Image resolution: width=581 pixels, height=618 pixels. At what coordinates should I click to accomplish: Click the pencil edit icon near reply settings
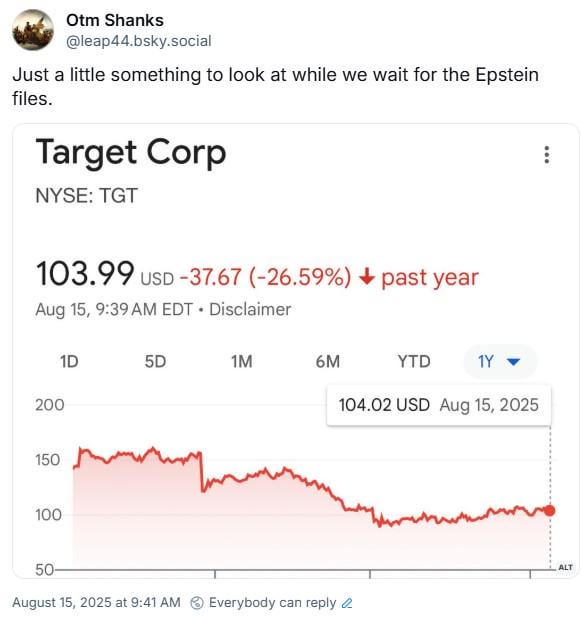click(347, 603)
